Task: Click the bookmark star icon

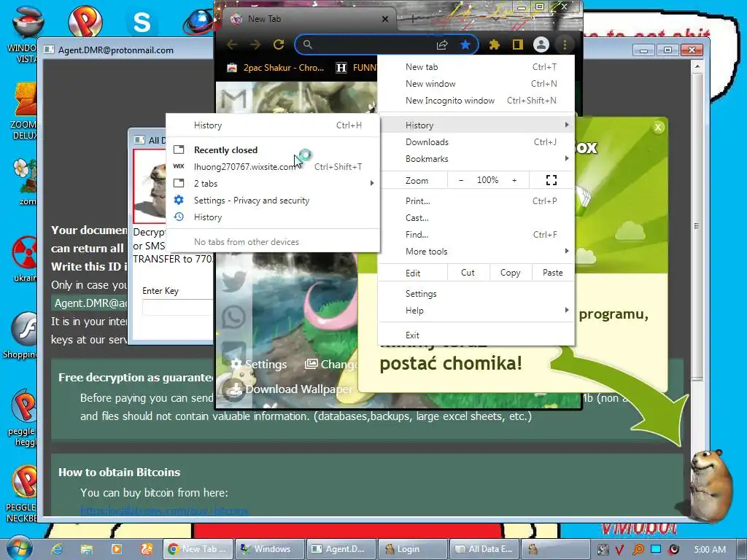Action: click(465, 44)
